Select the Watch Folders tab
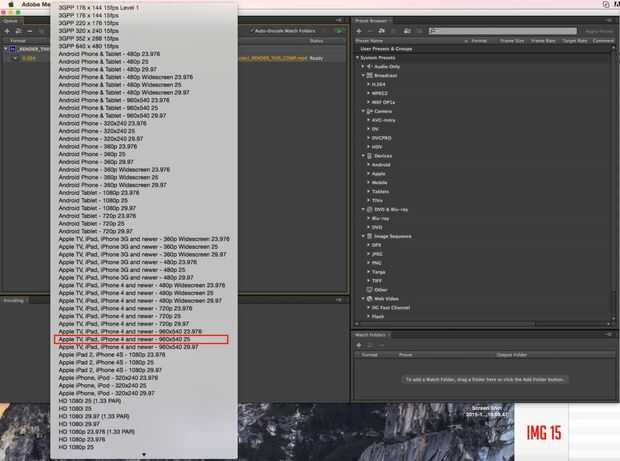Screen dimensions: 620x461 point(370,335)
